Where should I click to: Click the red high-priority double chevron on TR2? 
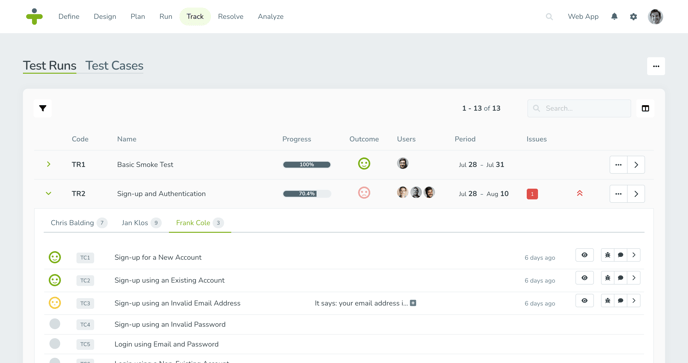coord(579,193)
